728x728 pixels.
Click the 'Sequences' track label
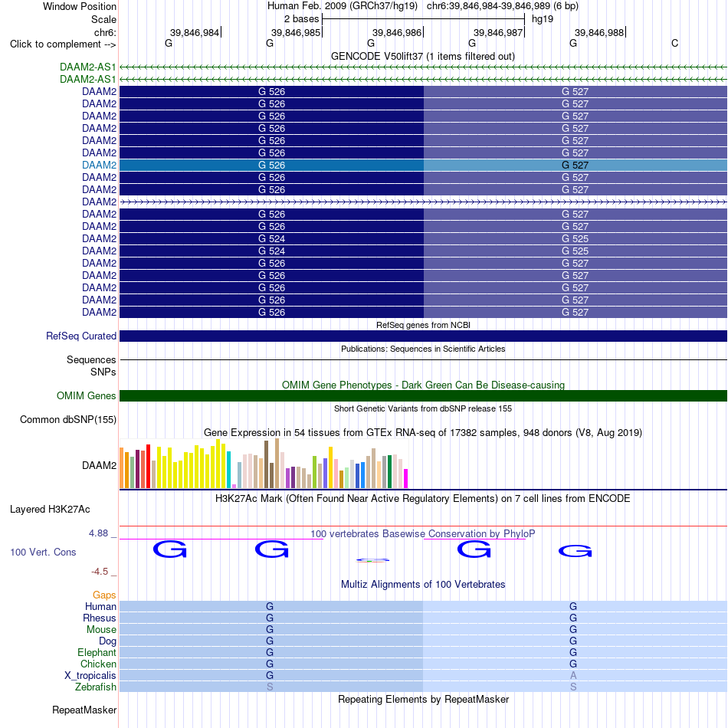[91, 360]
